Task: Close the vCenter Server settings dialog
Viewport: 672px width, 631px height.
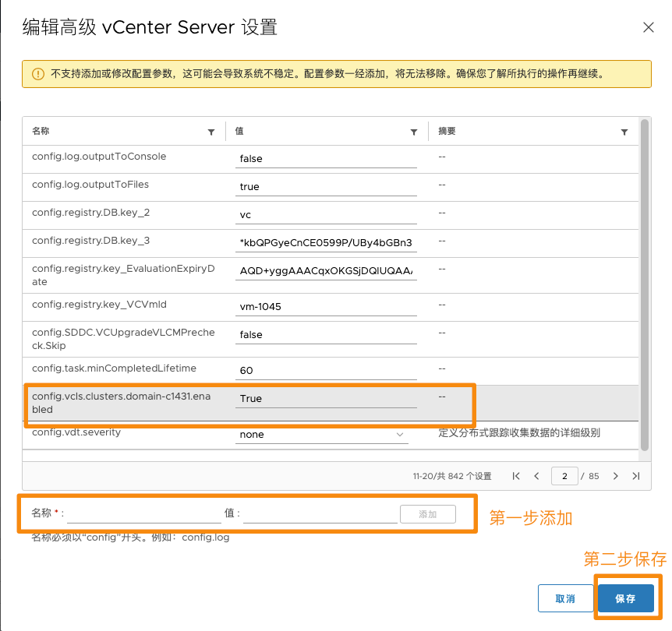Action: click(x=648, y=27)
